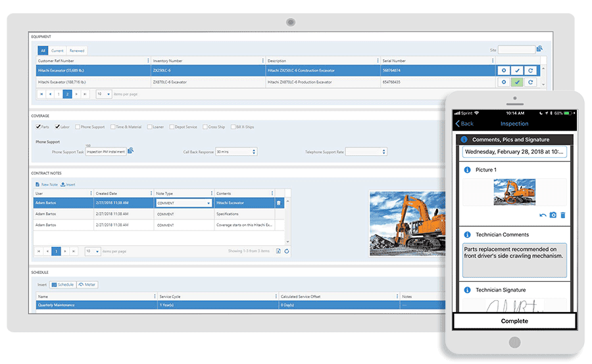Click the lookup icon beside Site field
Viewport: 592px width, 364px height.
click(539, 49)
